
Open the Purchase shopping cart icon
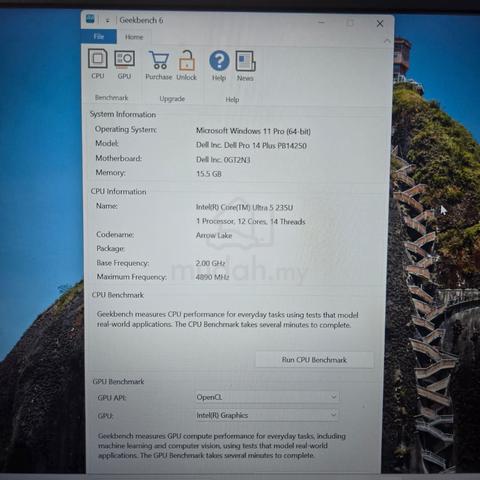[x=159, y=65]
